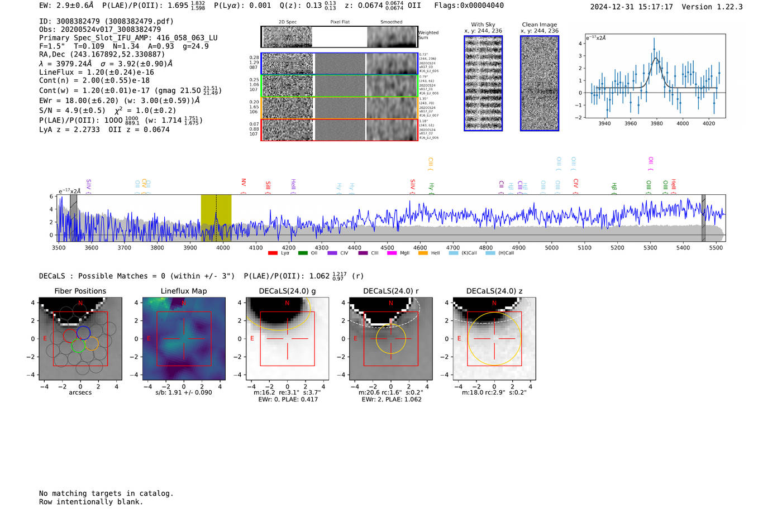Click the orange fiber circle in Fiber Positions
This screenshot has width=782, height=532.
[92, 343]
